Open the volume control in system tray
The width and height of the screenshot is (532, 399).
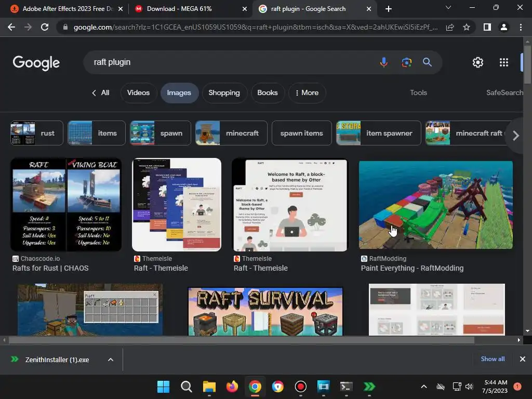pos(469,387)
